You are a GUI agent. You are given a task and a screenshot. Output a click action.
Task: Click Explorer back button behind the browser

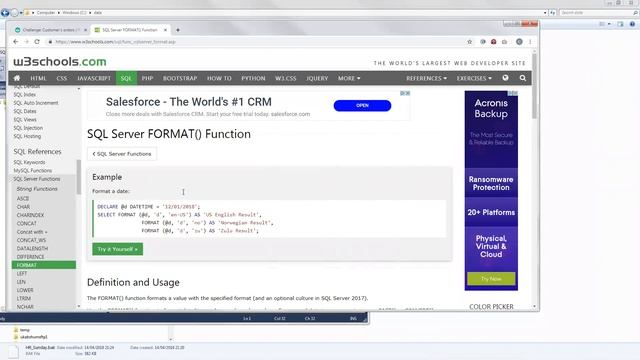(4, 13)
